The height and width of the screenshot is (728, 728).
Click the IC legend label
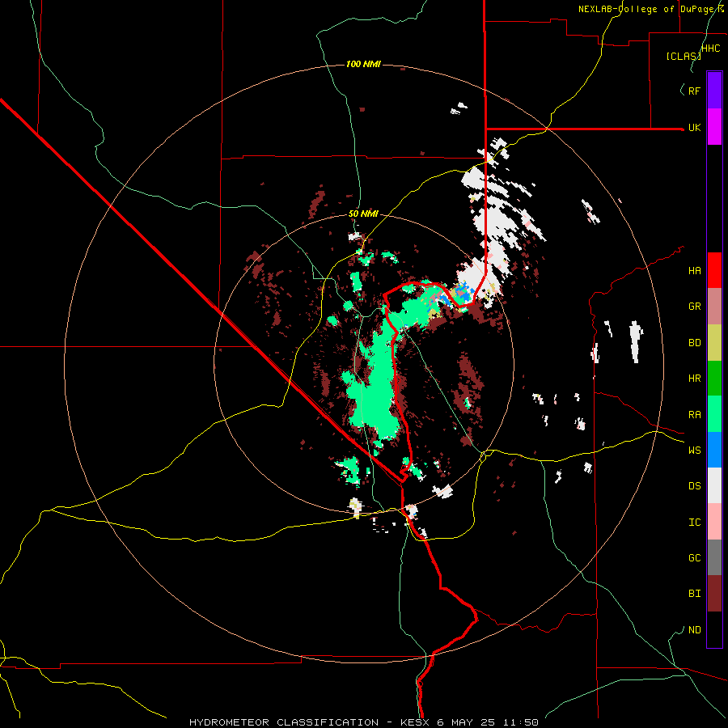point(694,523)
